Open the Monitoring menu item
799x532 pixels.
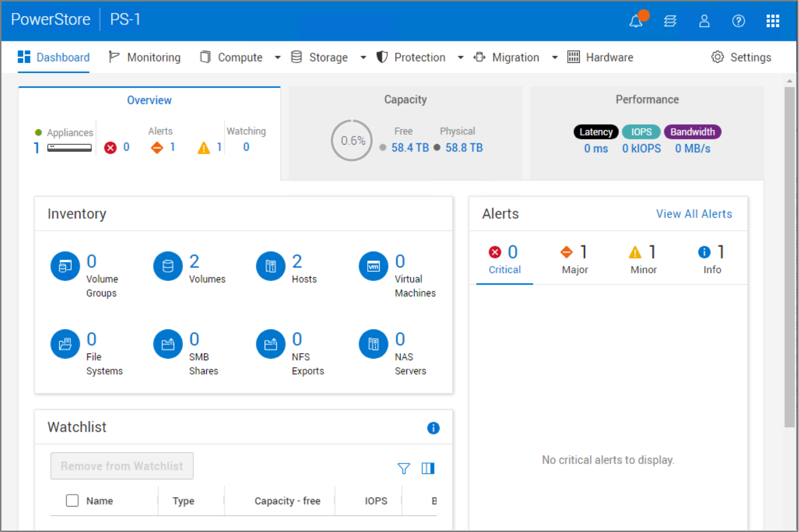tap(145, 57)
